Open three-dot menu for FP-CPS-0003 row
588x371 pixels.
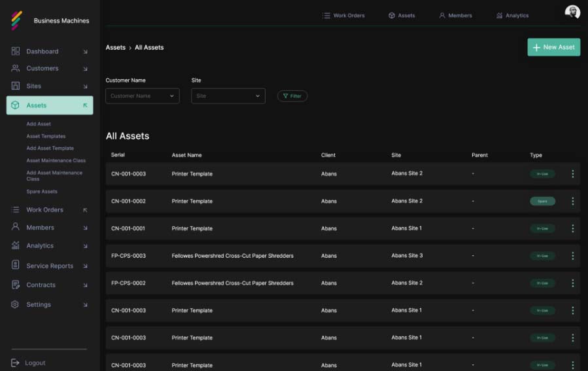click(572, 256)
